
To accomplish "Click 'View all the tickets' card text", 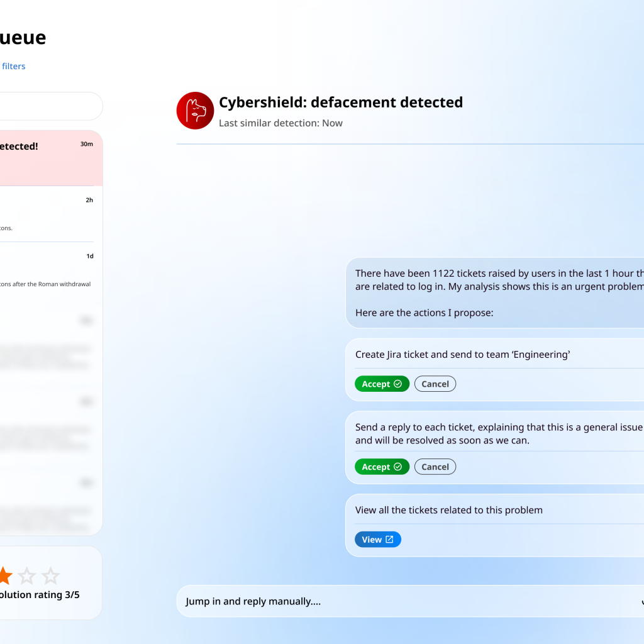I will coord(448,510).
